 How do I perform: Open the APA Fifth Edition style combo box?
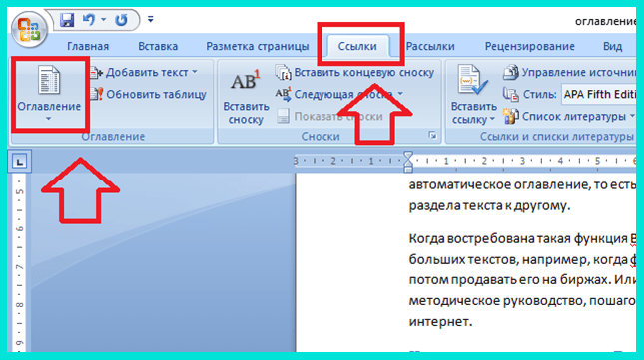point(599,95)
